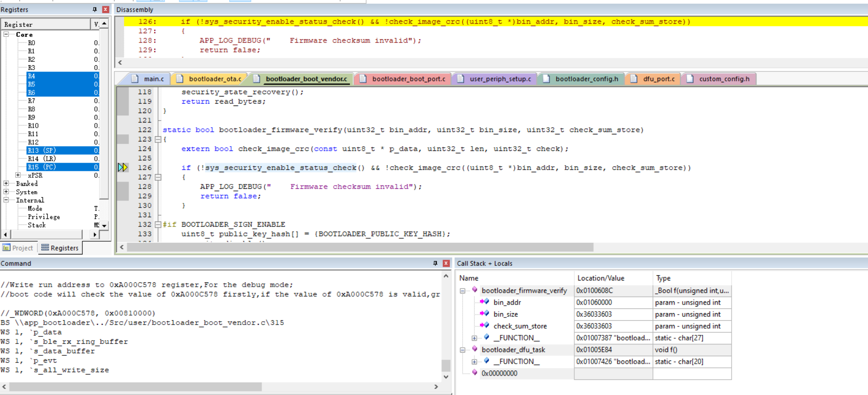The height and width of the screenshot is (395, 868).
Task: Click the pin icon on Registers panel
Action: pyautogui.click(x=95, y=9)
